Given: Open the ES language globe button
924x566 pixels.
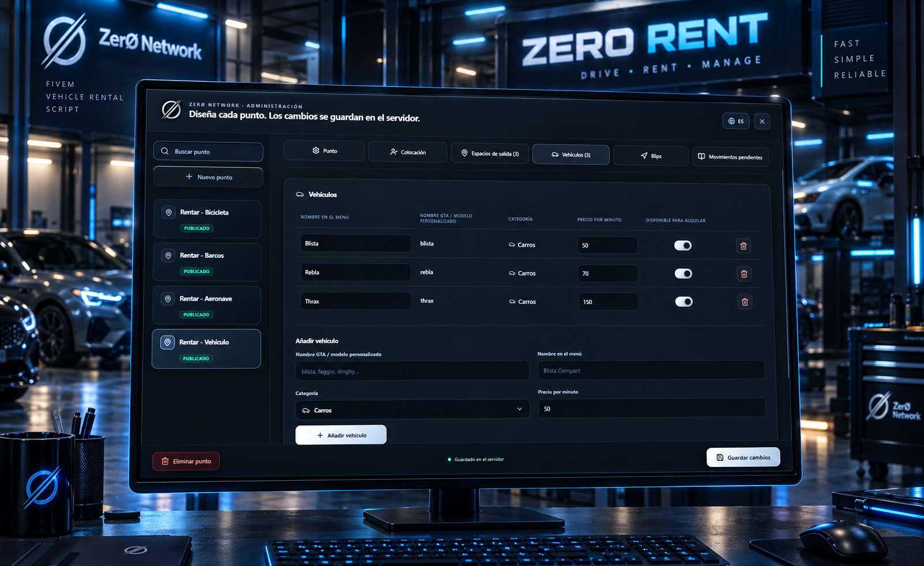Looking at the screenshot, I should 736,121.
